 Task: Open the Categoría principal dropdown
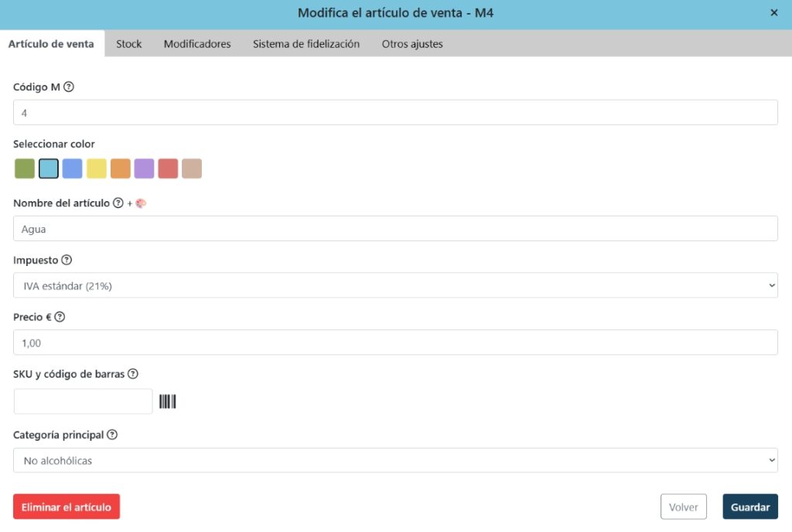pyautogui.click(x=396, y=459)
